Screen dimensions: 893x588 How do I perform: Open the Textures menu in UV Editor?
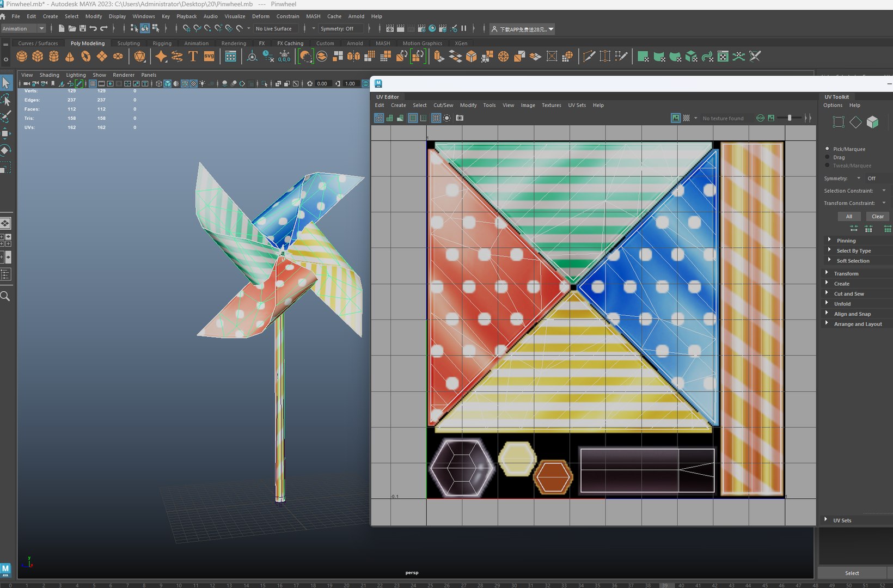point(551,105)
